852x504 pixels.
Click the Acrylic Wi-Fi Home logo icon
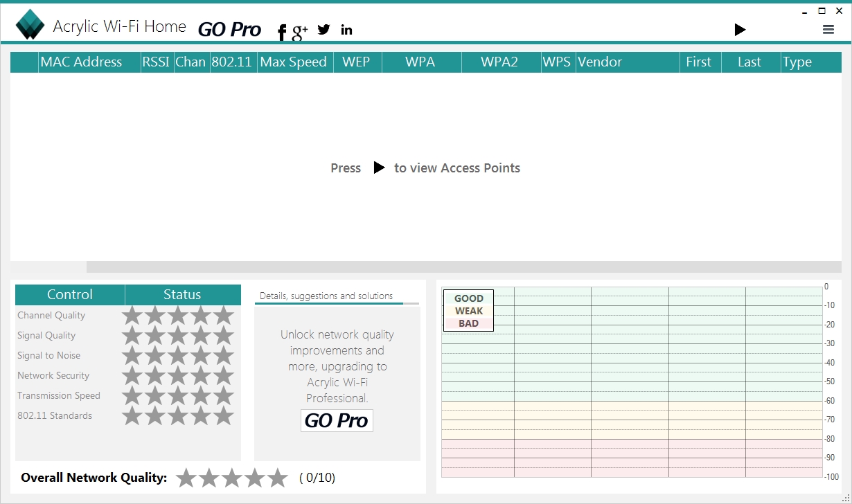coord(30,24)
